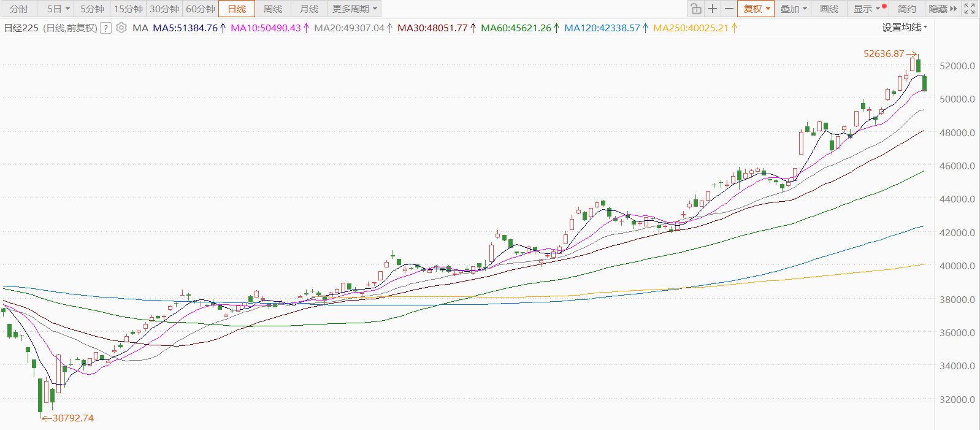Expand the 叠加 overlay dropdown
The height and width of the screenshot is (430, 980).
pyautogui.click(x=794, y=9)
